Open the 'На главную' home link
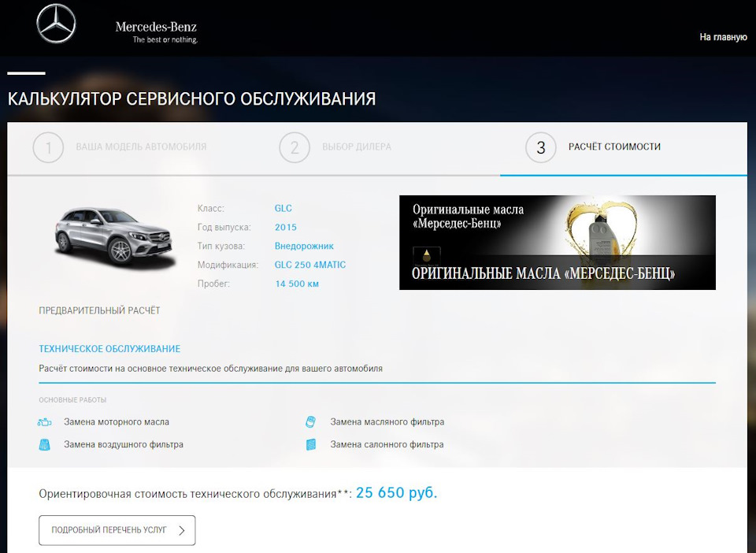This screenshot has width=756, height=553. point(723,37)
